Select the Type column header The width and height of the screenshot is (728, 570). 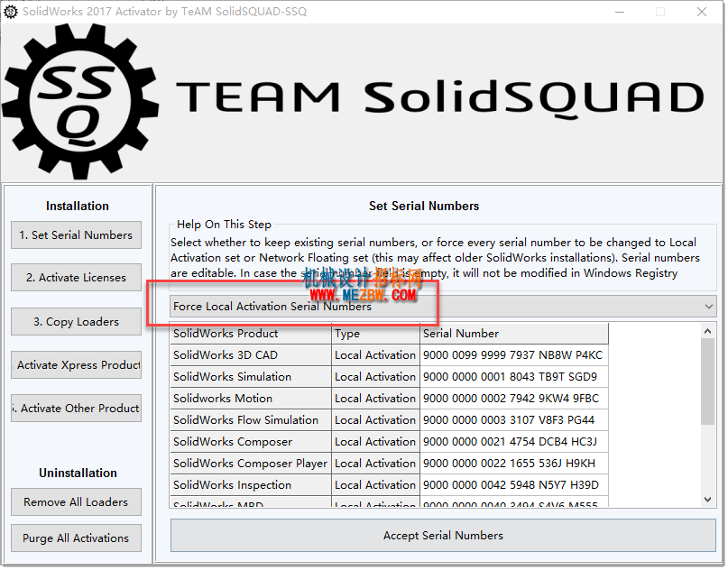[375, 334]
